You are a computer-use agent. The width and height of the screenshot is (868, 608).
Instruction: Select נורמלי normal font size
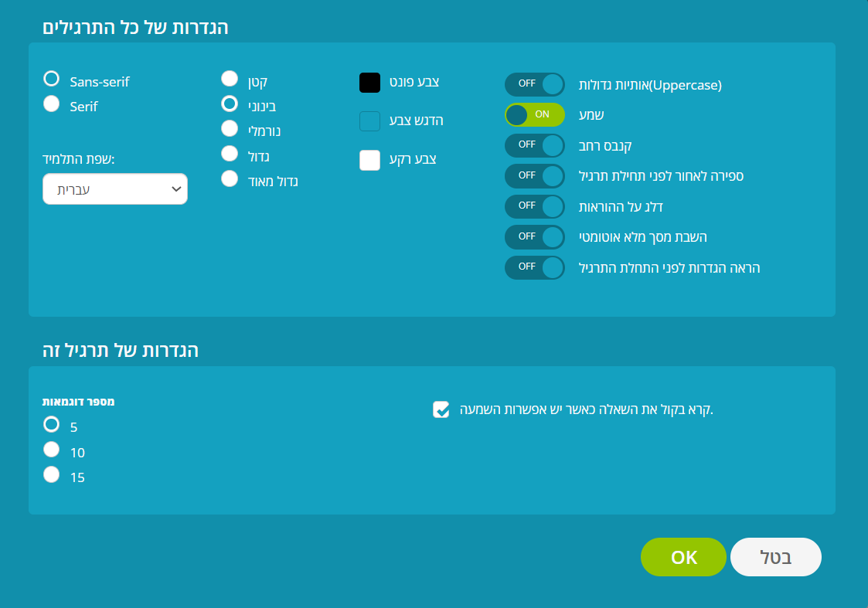[x=230, y=128]
